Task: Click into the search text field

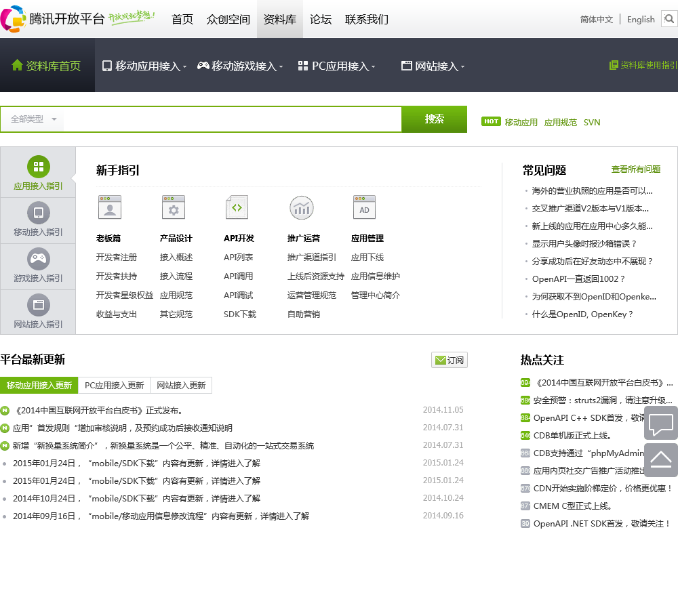Action: (x=232, y=119)
